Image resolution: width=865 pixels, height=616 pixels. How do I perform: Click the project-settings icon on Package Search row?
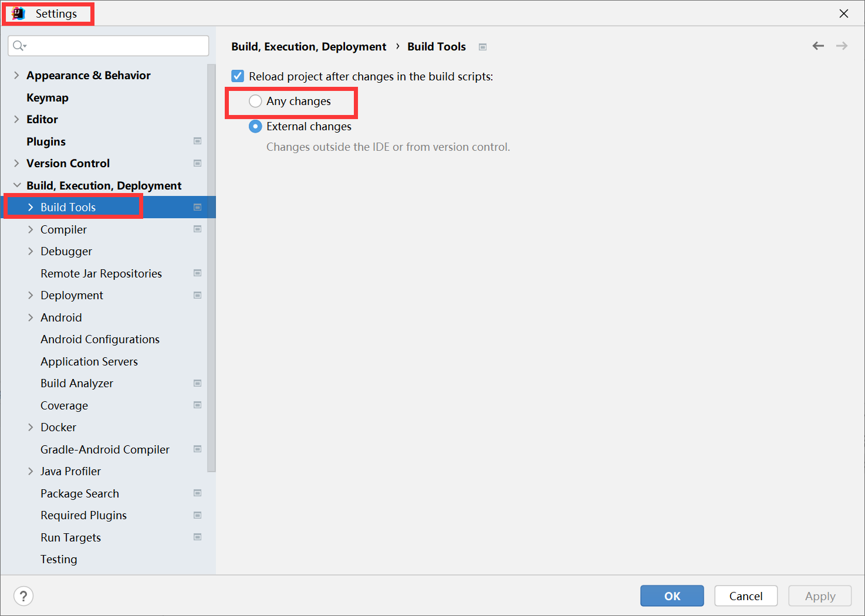click(x=198, y=493)
